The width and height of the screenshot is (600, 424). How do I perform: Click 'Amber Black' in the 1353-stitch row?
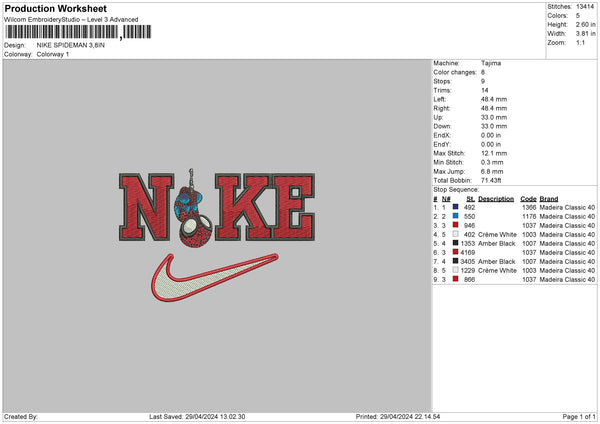pyautogui.click(x=496, y=243)
